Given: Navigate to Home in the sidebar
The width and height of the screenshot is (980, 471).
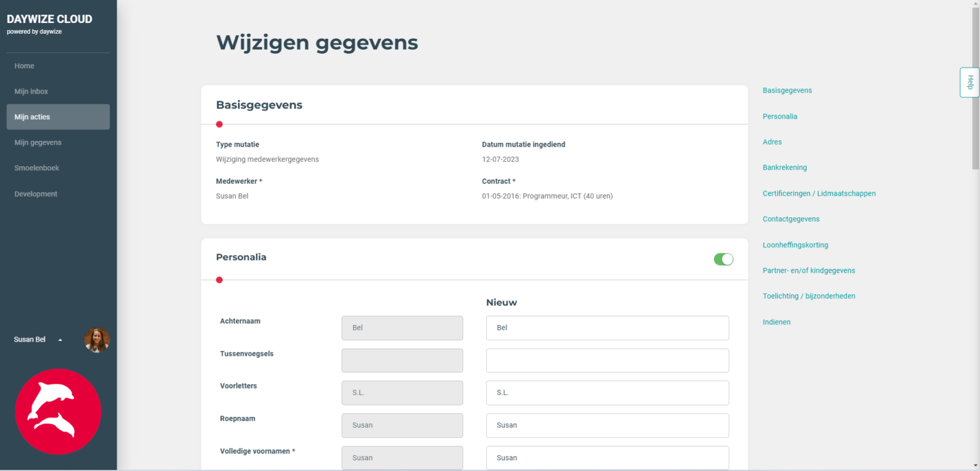Looking at the screenshot, I should (x=24, y=66).
